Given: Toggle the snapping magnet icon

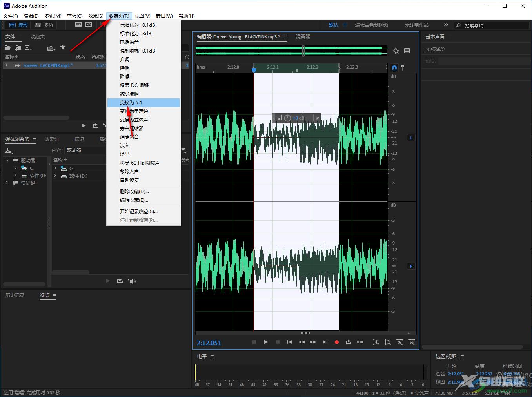Looking at the screenshot, I should tap(394, 67).
